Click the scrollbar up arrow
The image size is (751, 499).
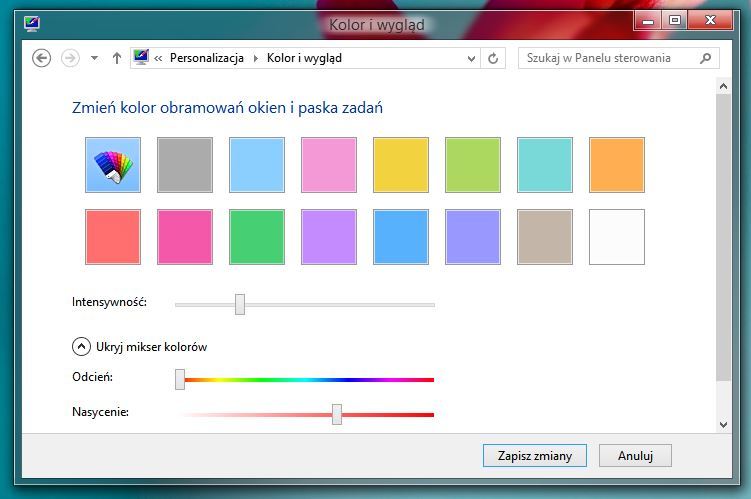pyautogui.click(x=723, y=86)
